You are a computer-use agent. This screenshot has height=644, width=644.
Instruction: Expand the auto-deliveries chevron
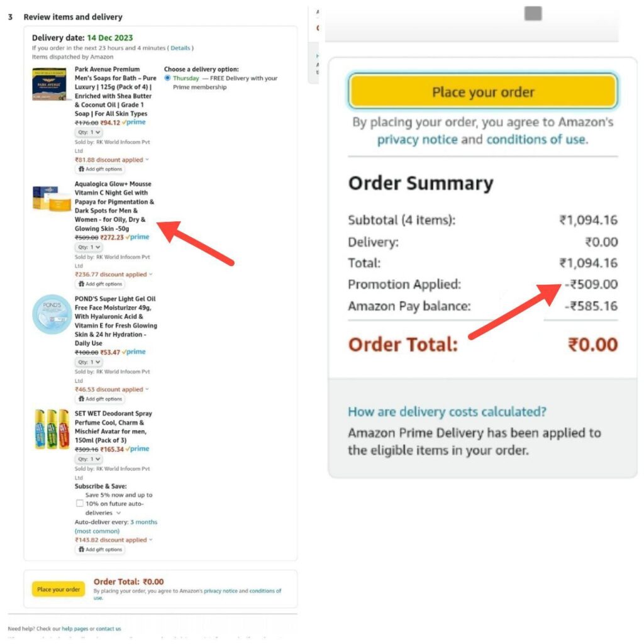[x=118, y=513]
